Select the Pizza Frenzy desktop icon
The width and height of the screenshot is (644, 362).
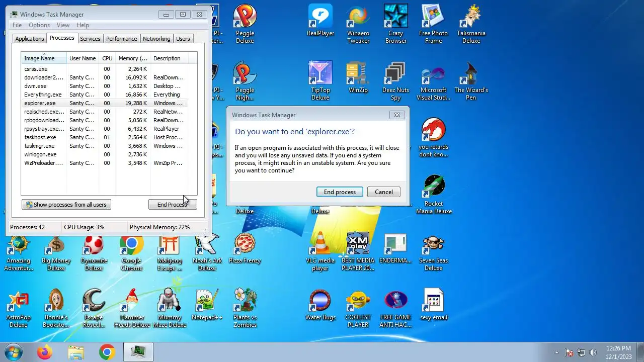coord(245,247)
